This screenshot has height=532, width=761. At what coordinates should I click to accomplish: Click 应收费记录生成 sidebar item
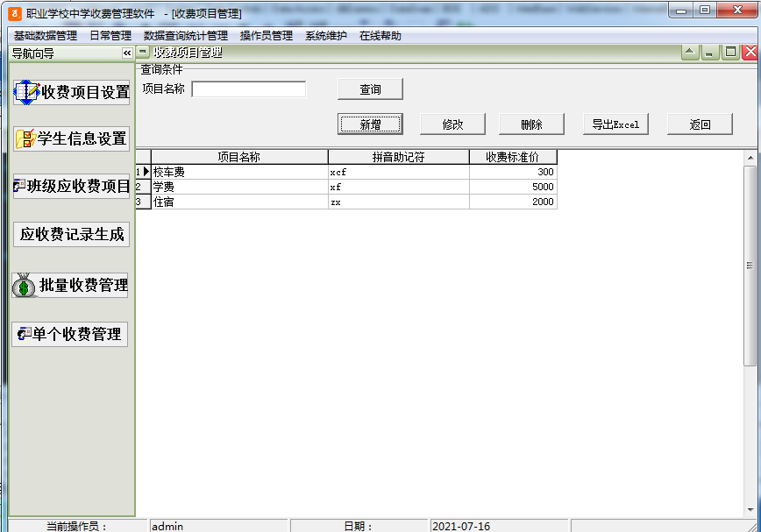[69, 234]
